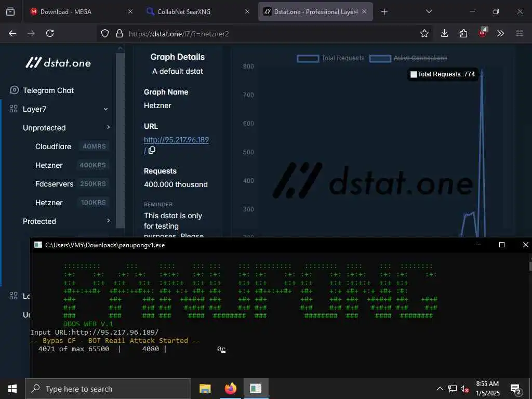Image resolution: width=532 pixels, height=399 pixels.
Task: Reload the dstat.one page
Action: [50, 33]
